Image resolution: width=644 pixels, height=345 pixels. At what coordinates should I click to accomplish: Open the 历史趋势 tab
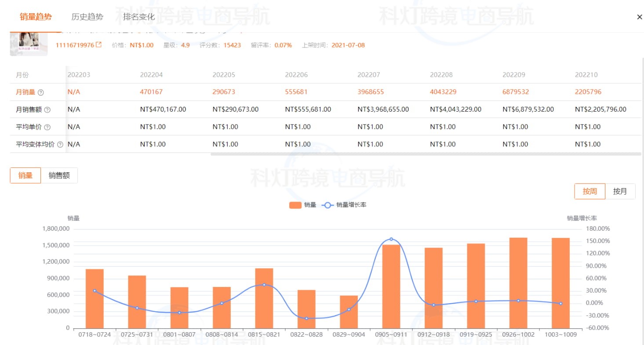point(87,17)
